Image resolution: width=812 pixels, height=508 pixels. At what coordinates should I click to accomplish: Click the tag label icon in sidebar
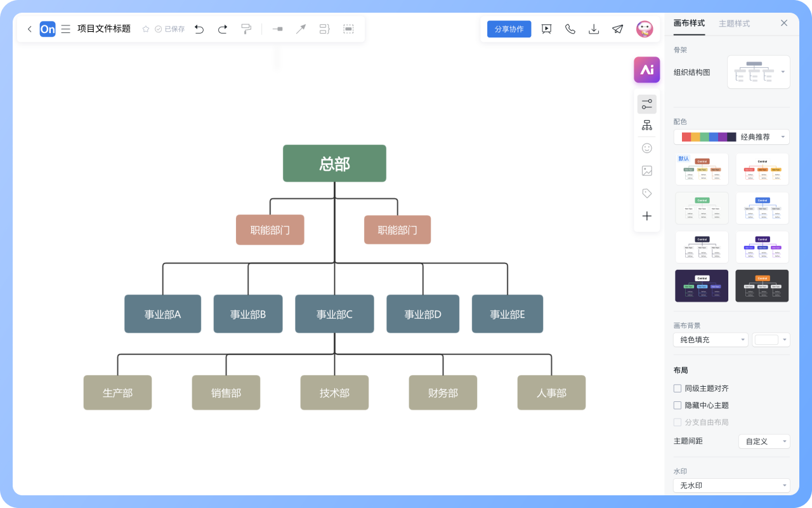pos(646,194)
